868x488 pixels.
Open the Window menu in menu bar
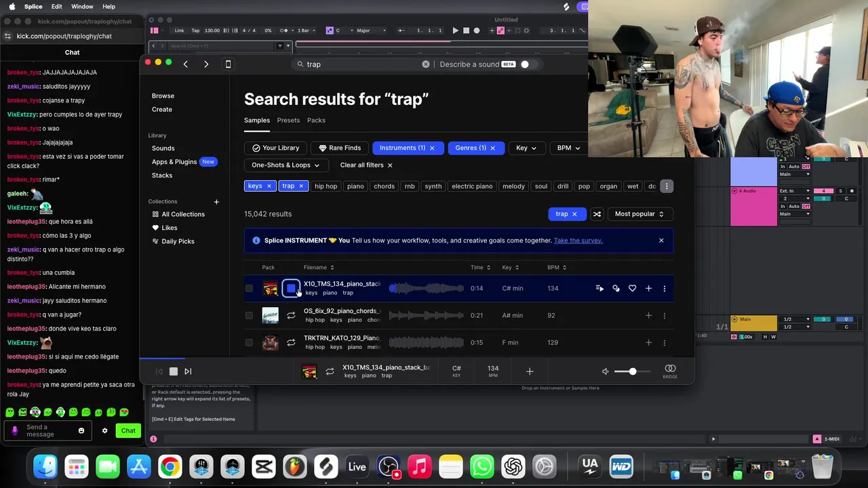82,6
